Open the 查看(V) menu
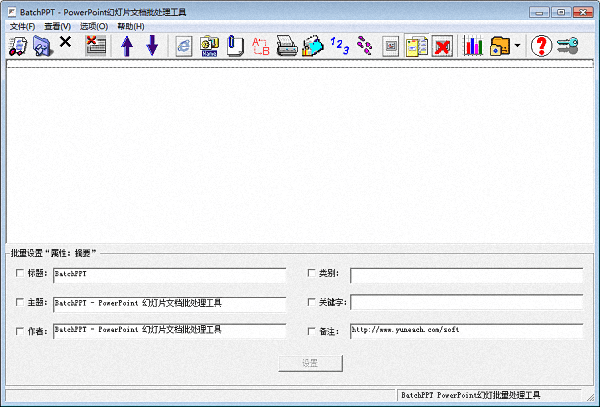Screen dimensions: 600x407 (57, 26)
